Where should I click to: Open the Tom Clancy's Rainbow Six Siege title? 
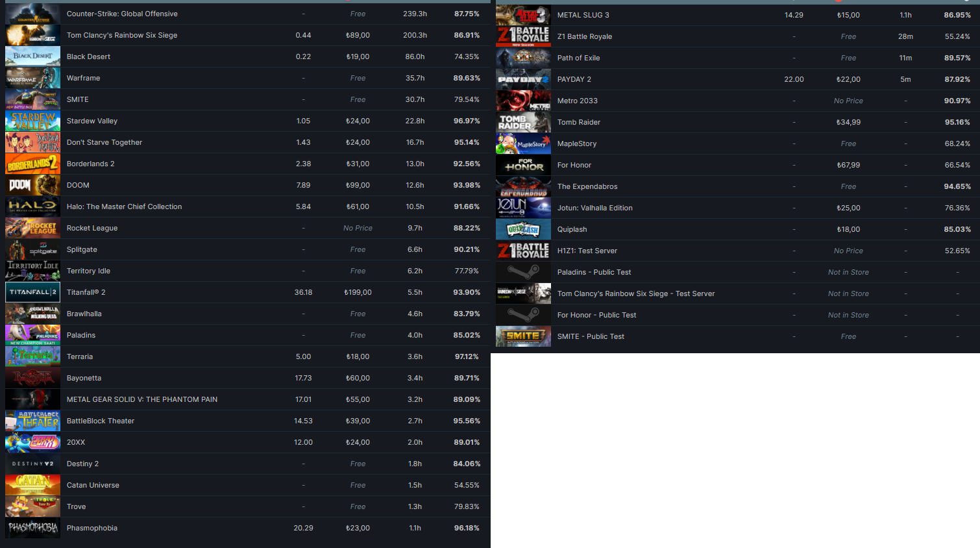click(122, 35)
